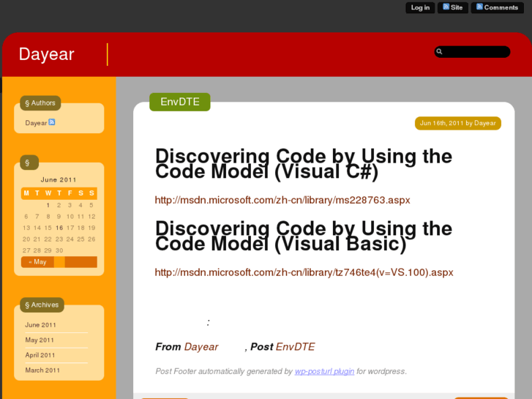Click the RSS icon next to Dayear author
This screenshot has height=399, width=532.
click(51, 122)
